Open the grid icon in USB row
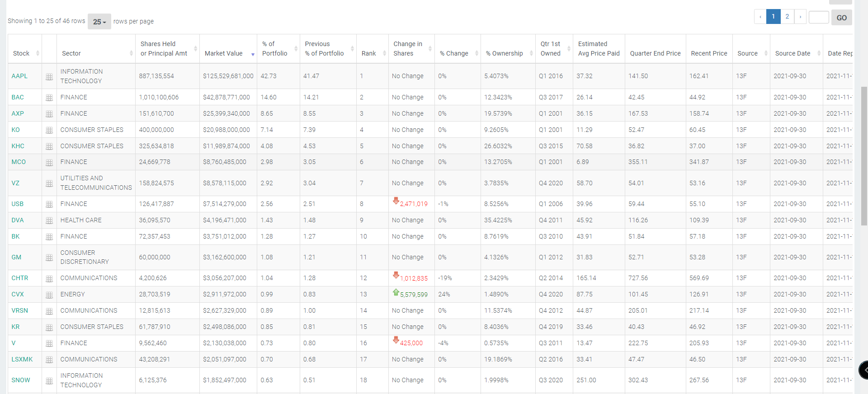 coord(49,204)
